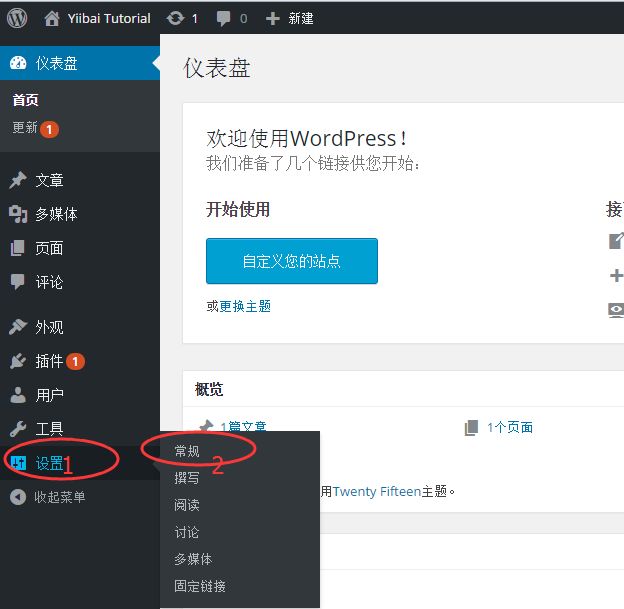Click the 概览 widget header
The image size is (624, 609).
(x=209, y=389)
